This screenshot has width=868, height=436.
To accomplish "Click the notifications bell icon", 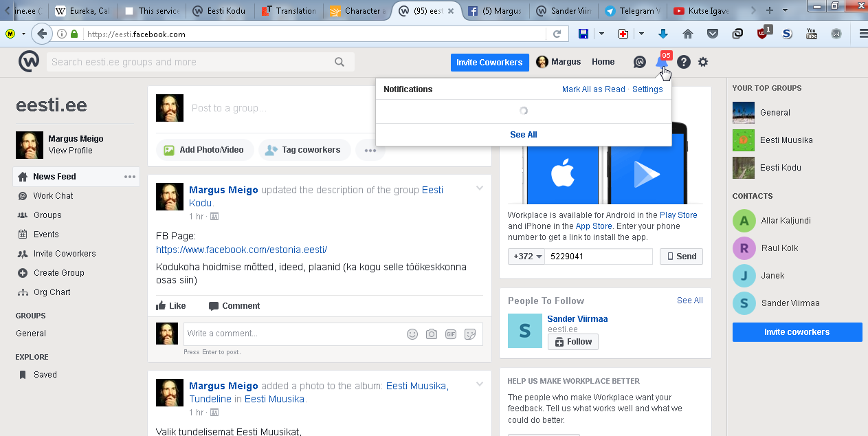I will tap(661, 62).
